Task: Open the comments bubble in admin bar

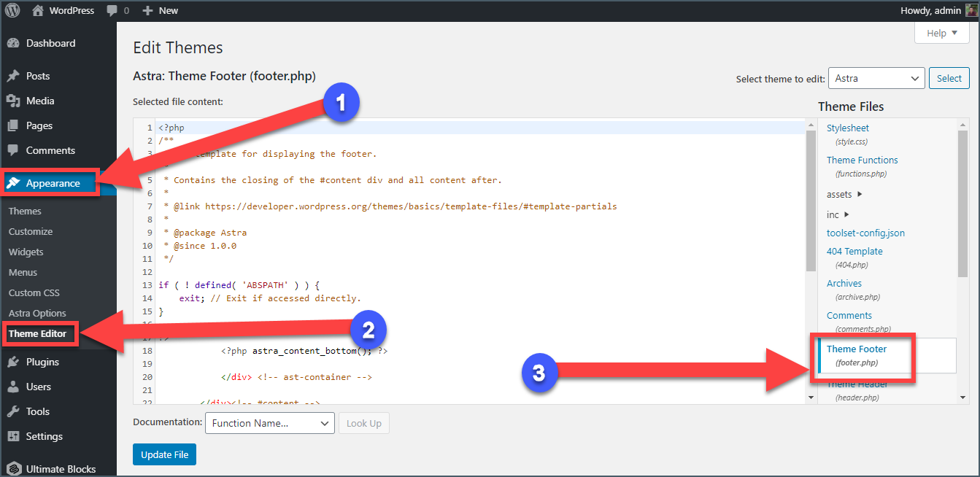Action: click(x=112, y=11)
